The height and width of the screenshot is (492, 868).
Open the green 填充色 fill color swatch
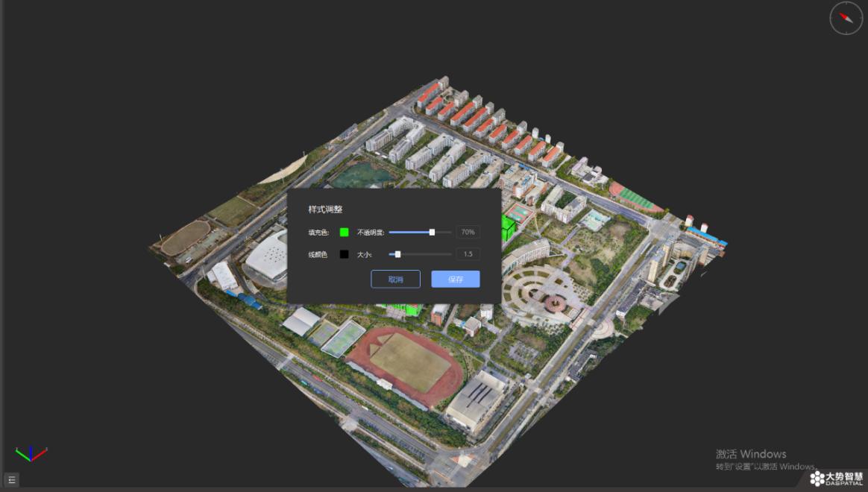point(345,233)
